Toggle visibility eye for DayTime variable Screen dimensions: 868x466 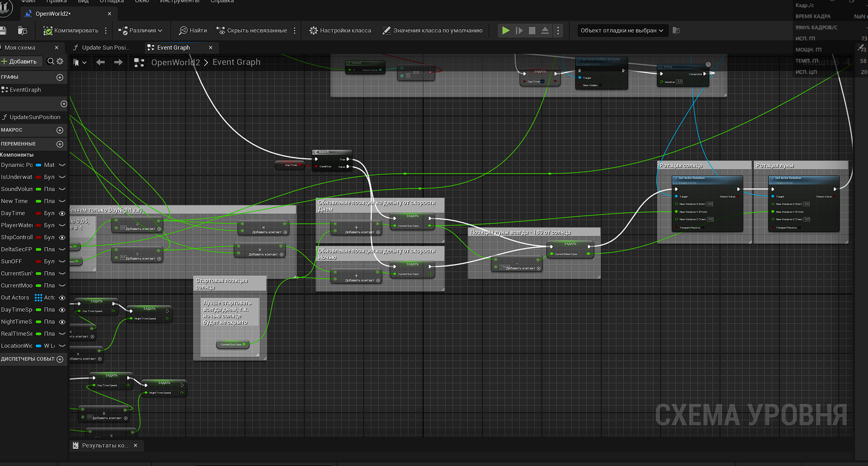pyautogui.click(x=62, y=213)
